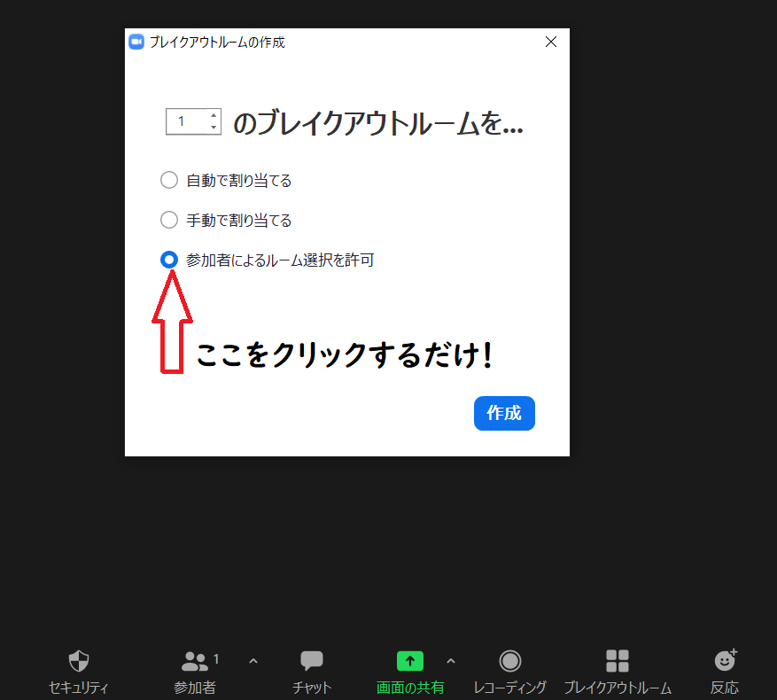Click the participant count '1' beside the participants icon
This screenshot has height=700, width=777.
click(216, 659)
